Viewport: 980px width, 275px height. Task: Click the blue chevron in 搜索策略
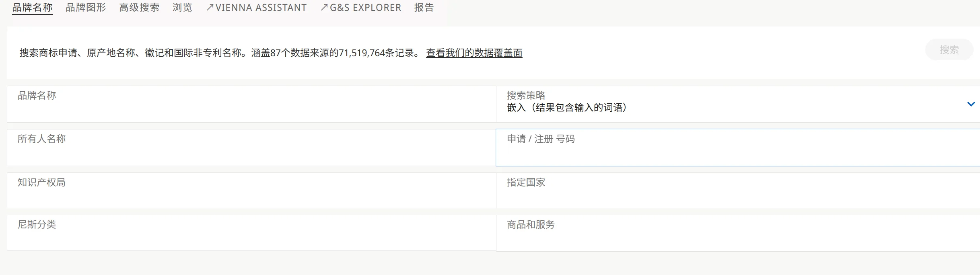[x=971, y=104]
